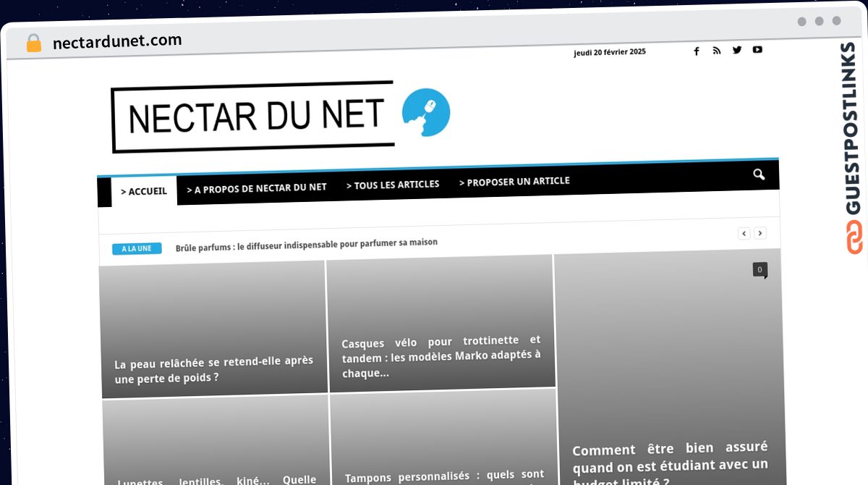This screenshot has width=868, height=485.
Task: Show previous headline in news ticker
Action: click(744, 233)
